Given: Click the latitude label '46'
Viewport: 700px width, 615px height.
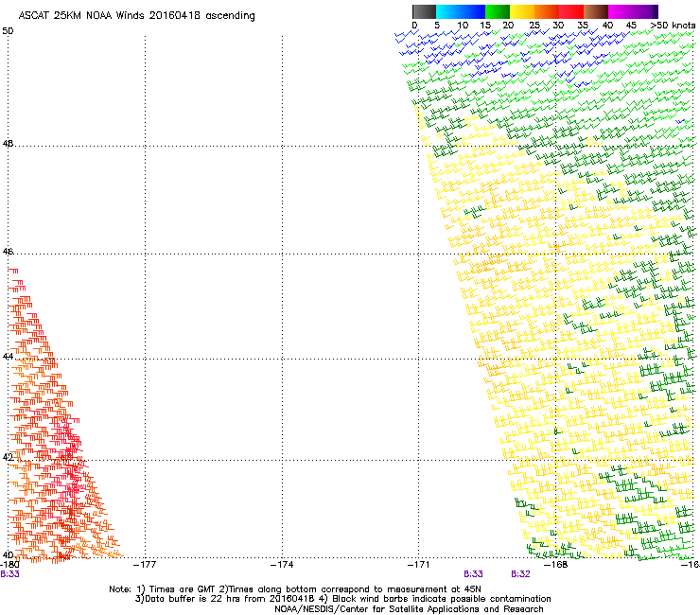Looking at the screenshot, I should point(8,252).
